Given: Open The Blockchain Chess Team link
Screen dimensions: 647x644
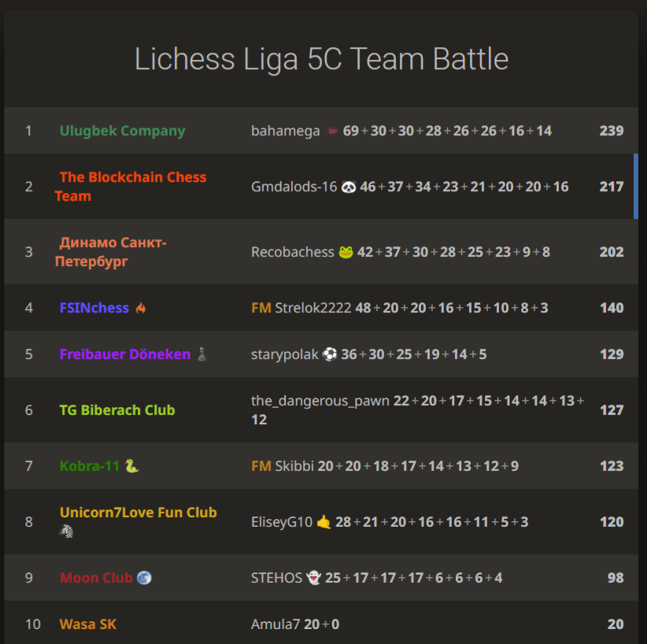Looking at the screenshot, I should pos(131,187).
